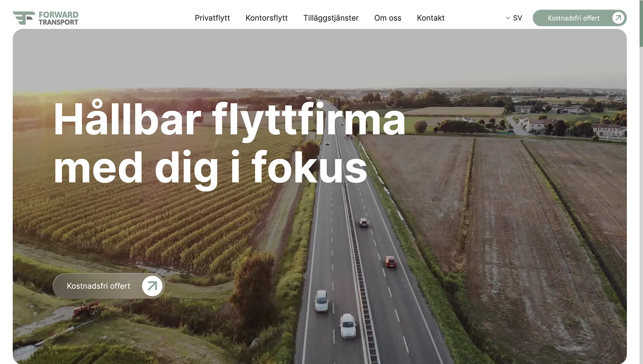This screenshot has height=364, width=643.
Task: Open the Privatflytt menu item
Action: (x=212, y=18)
